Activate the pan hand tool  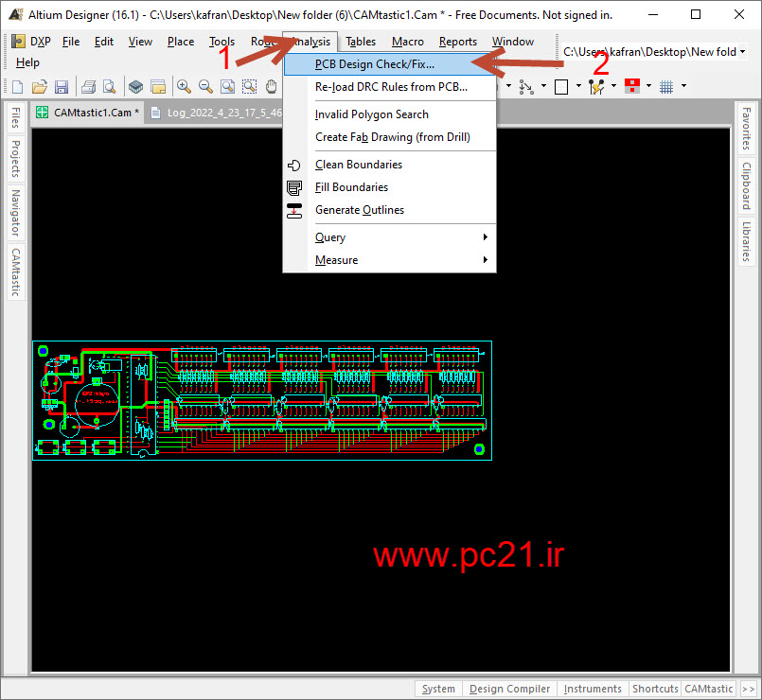[271, 87]
